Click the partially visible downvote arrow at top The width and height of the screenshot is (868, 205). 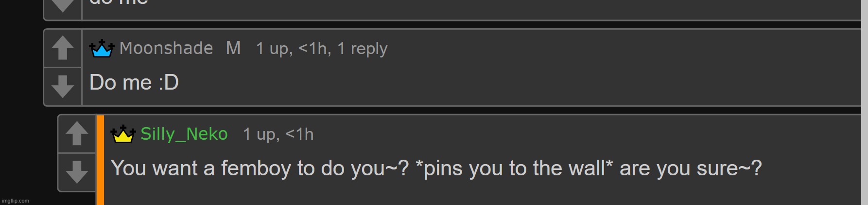click(63, 7)
